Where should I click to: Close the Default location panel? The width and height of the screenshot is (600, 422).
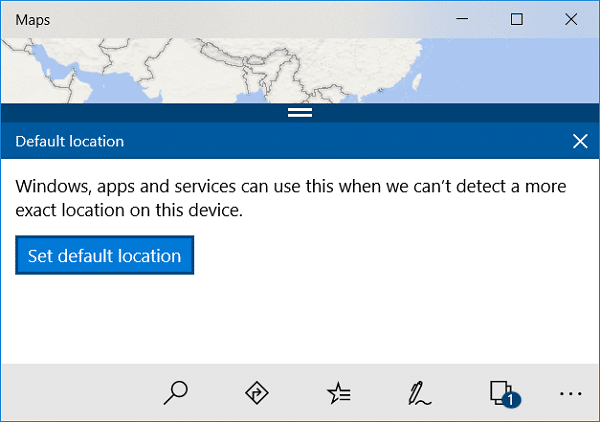[x=580, y=141]
